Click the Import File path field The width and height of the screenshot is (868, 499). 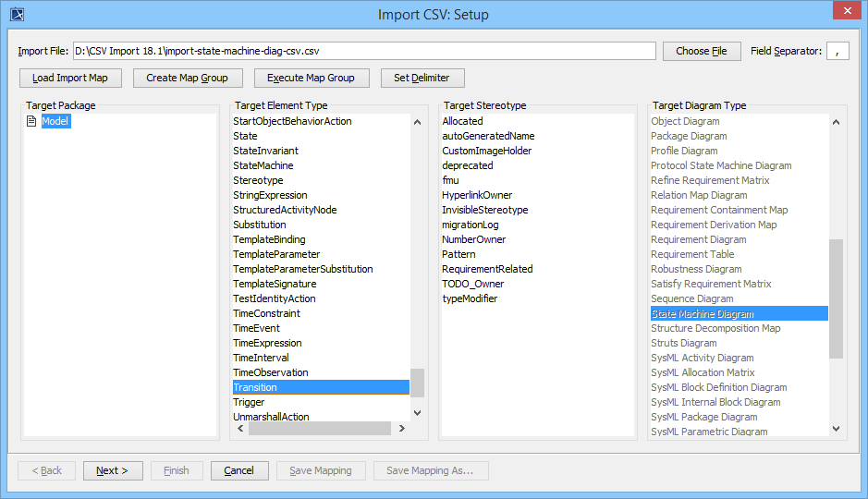coord(364,51)
